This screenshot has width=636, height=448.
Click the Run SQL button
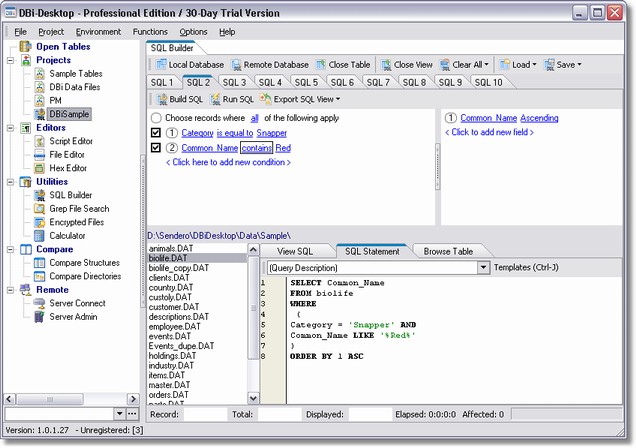(x=232, y=99)
